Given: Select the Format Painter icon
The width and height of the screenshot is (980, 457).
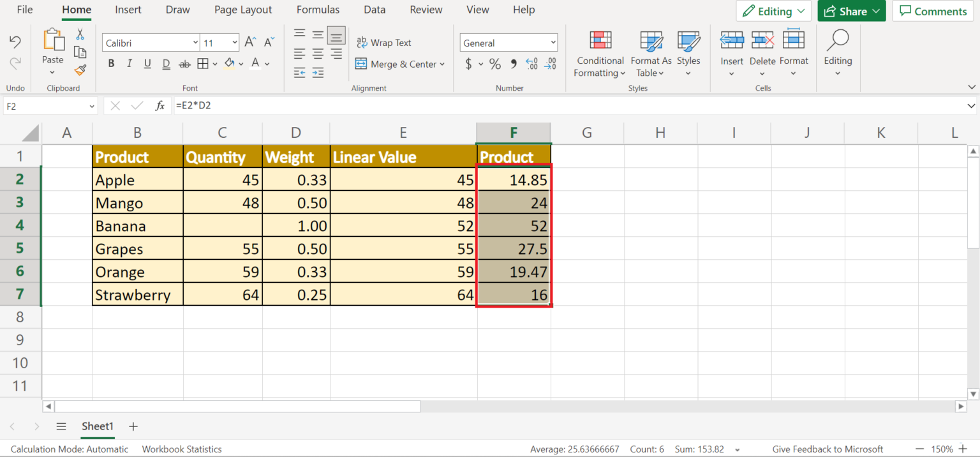Looking at the screenshot, I should (x=80, y=71).
